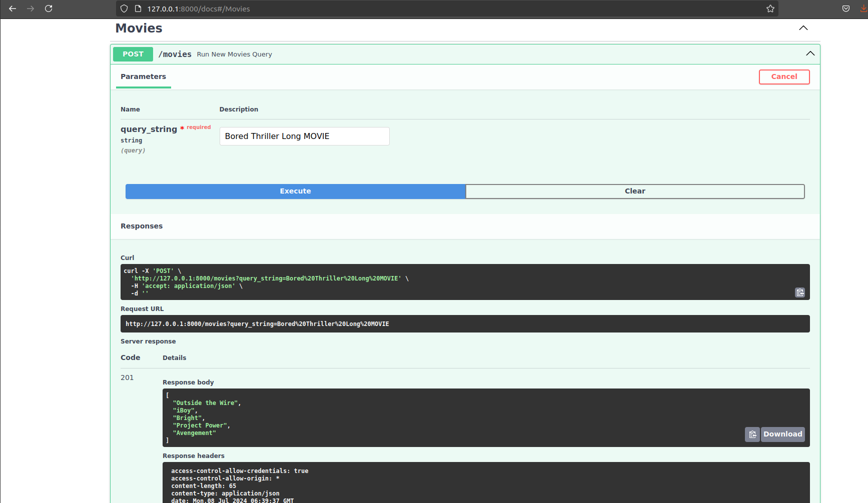Copy response body with clipboard icon

point(752,434)
